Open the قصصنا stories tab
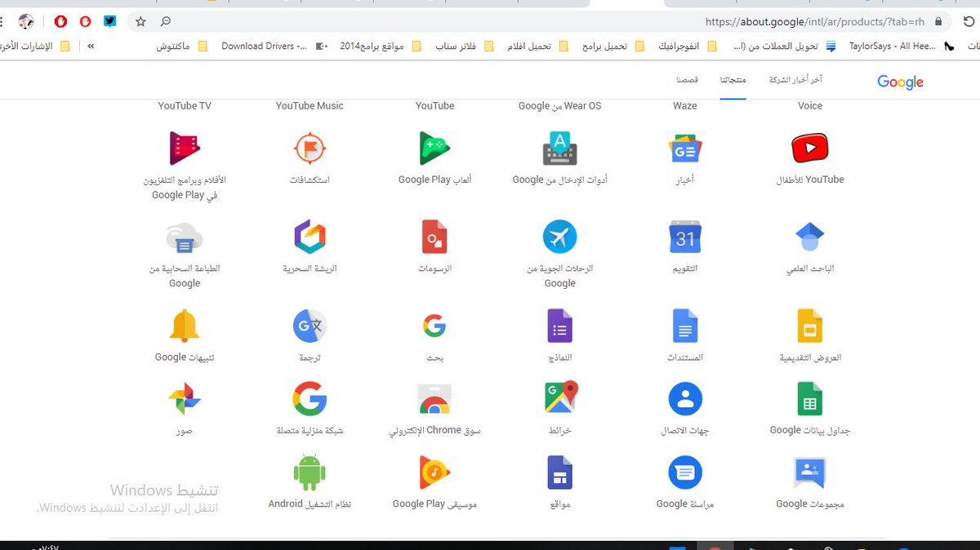The image size is (980, 550). click(x=686, y=80)
